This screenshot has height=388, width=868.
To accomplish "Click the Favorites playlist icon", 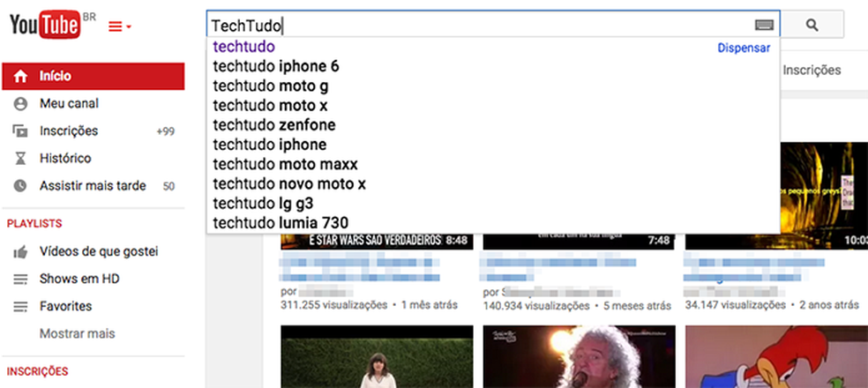I will (x=20, y=307).
